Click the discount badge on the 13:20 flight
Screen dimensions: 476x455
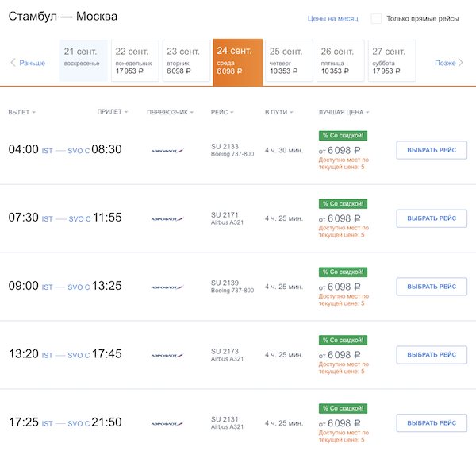(343, 340)
